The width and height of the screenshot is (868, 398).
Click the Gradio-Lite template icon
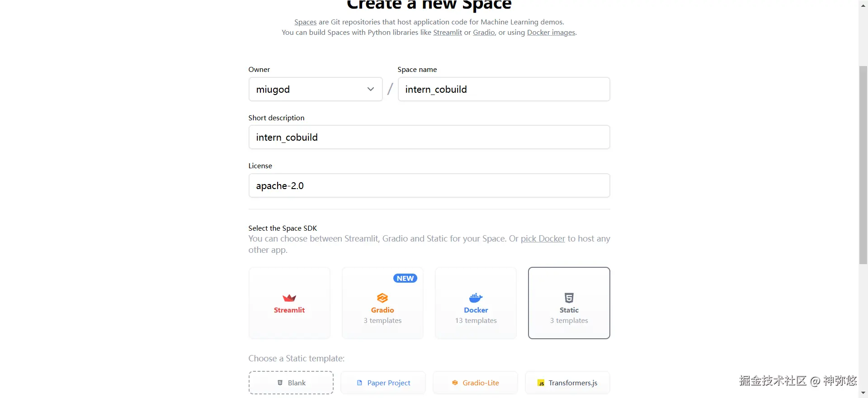coord(455,383)
